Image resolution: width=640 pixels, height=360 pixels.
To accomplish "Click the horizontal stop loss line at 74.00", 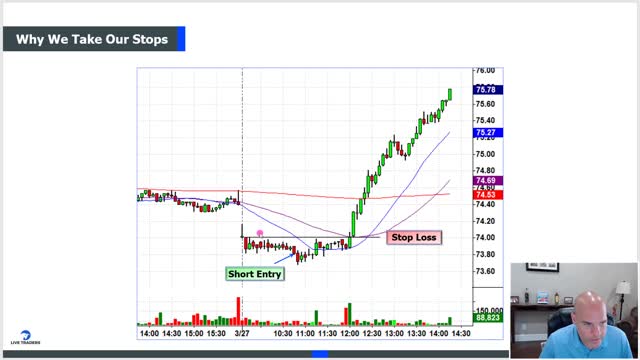I will [311, 237].
